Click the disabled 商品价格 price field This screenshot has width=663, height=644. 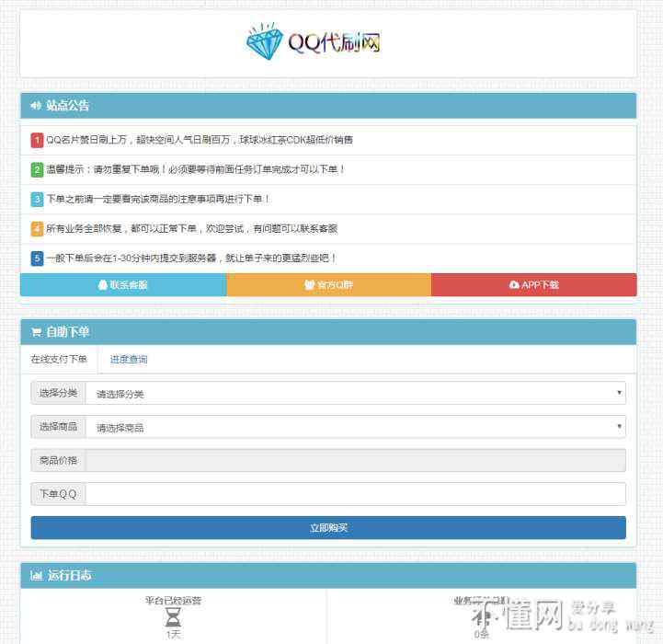coord(355,460)
